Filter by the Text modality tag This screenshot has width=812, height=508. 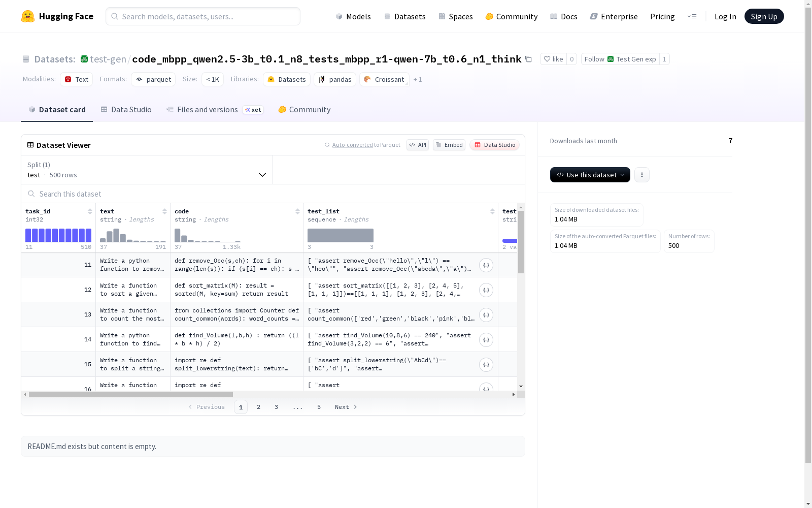pos(77,79)
